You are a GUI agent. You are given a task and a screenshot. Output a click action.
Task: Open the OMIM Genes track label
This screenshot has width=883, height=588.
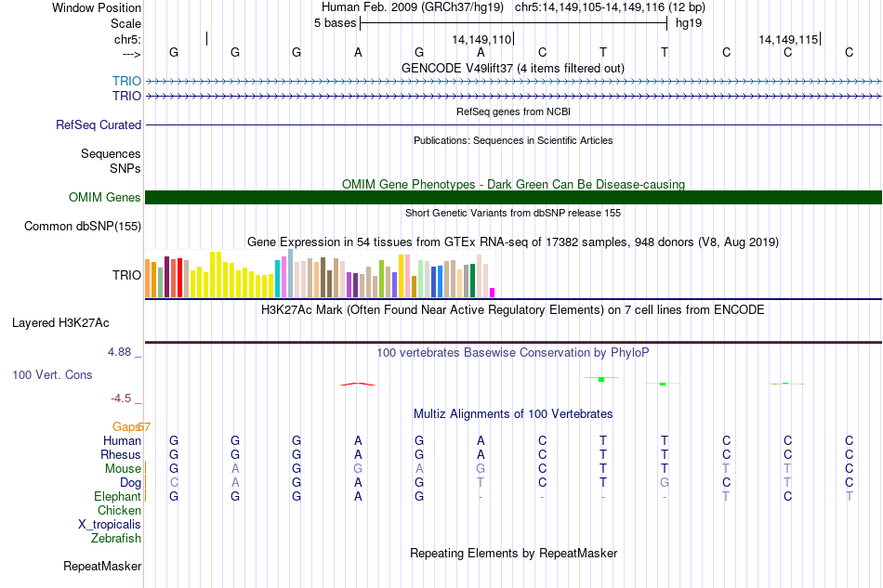pos(105,197)
